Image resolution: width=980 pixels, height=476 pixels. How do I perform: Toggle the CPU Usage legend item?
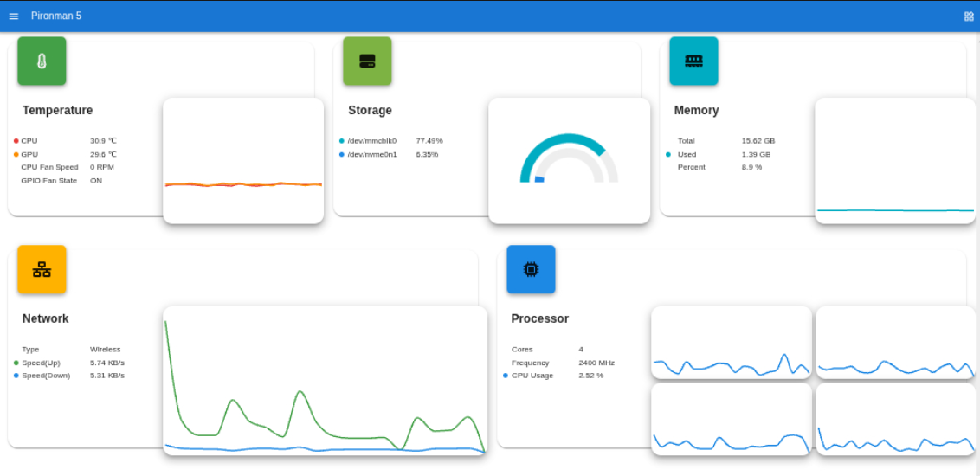point(532,376)
